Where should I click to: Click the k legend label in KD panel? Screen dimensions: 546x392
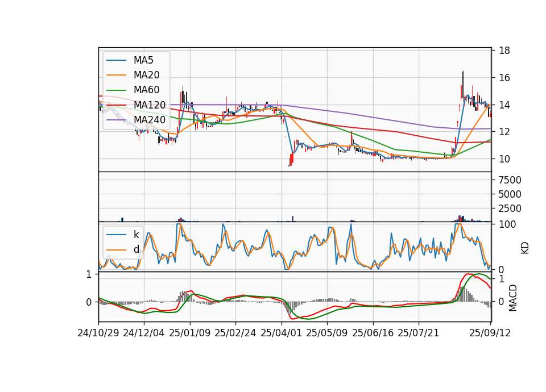click(x=136, y=235)
